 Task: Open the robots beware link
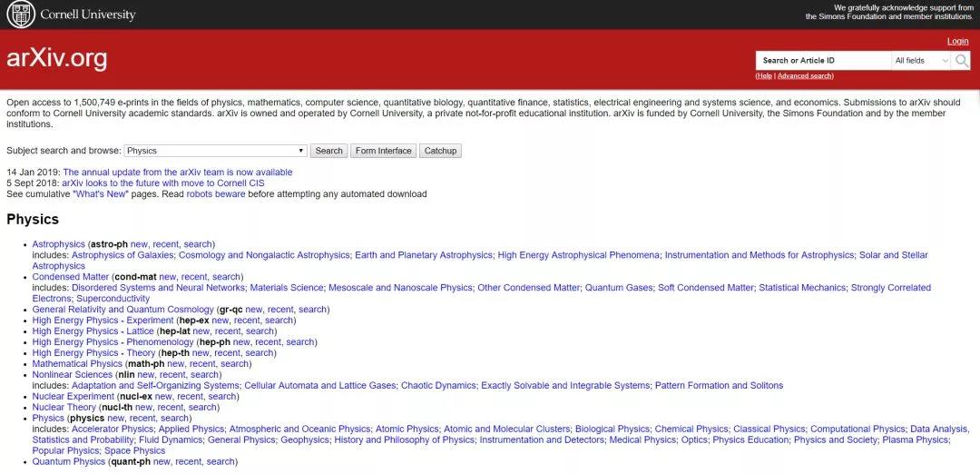click(216, 194)
